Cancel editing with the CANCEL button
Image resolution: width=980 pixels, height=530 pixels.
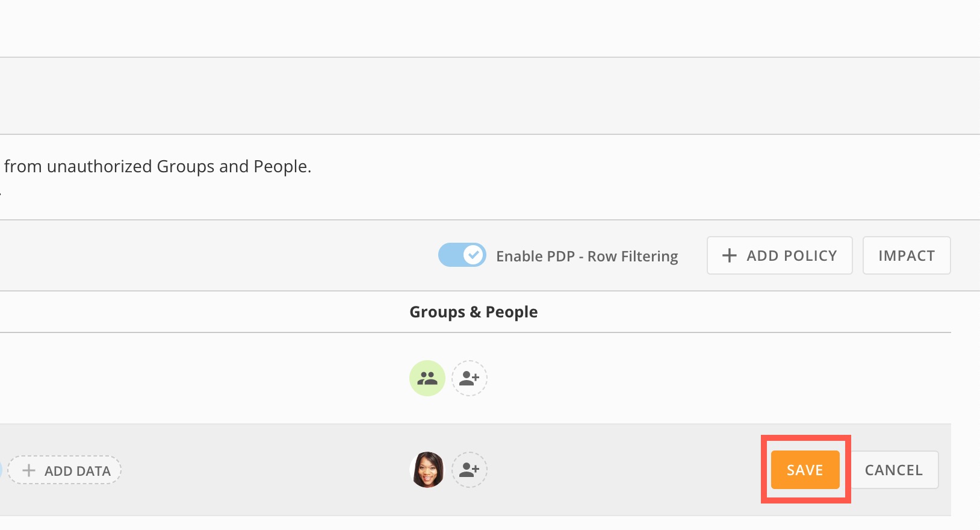893,470
